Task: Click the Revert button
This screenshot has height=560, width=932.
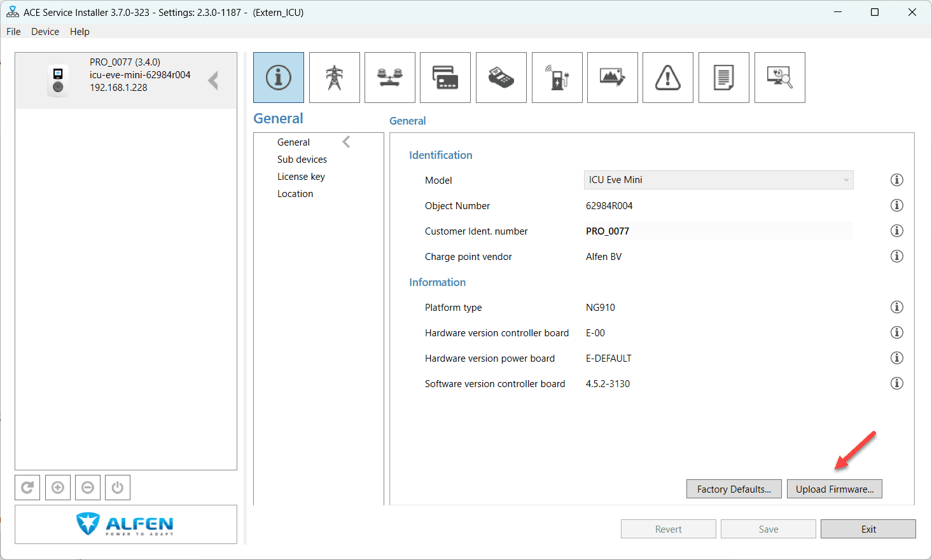Action: (x=669, y=529)
